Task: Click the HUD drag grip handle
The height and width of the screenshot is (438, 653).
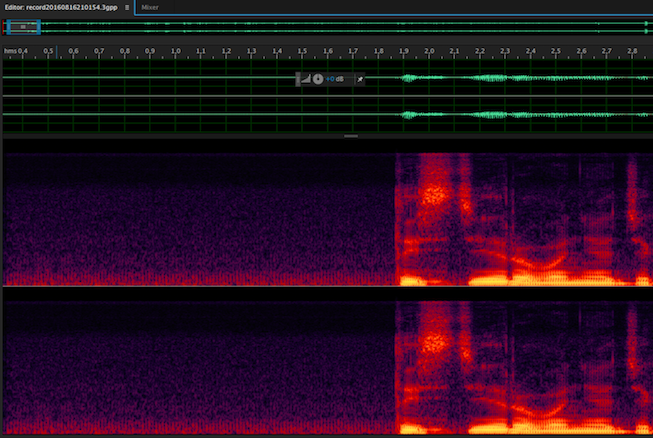Action: coord(299,78)
